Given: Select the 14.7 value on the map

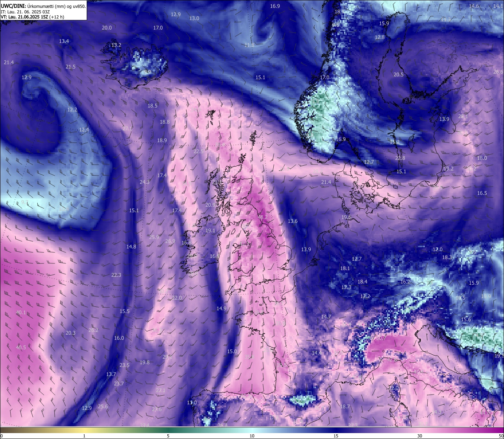Looking at the screenshot, I should pos(326,317).
